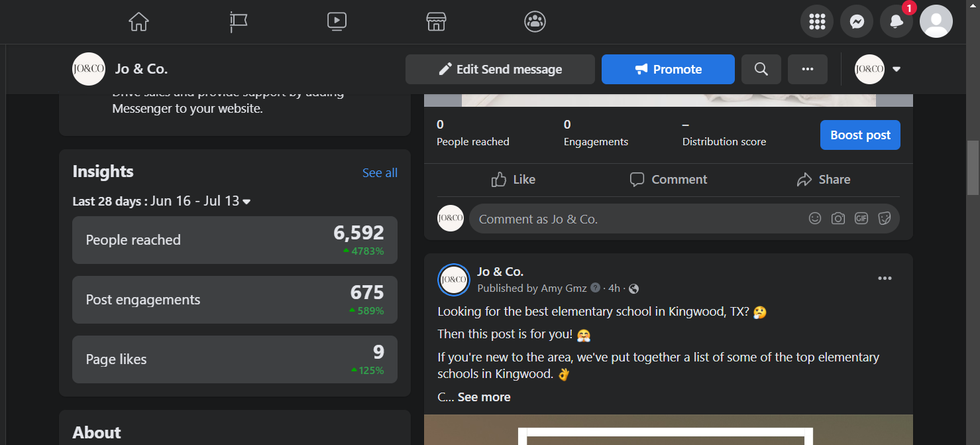Expand the Jo & Co. profile switcher arrow
980x445 pixels.
click(897, 69)
